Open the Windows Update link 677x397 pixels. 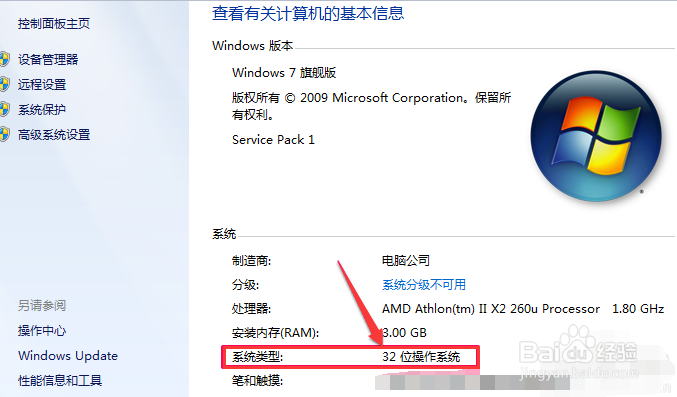[x=68, y=356]
